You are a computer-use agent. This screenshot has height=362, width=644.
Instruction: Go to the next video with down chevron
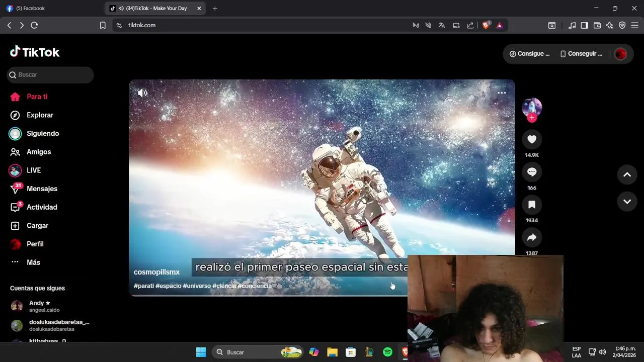point(627,202)
